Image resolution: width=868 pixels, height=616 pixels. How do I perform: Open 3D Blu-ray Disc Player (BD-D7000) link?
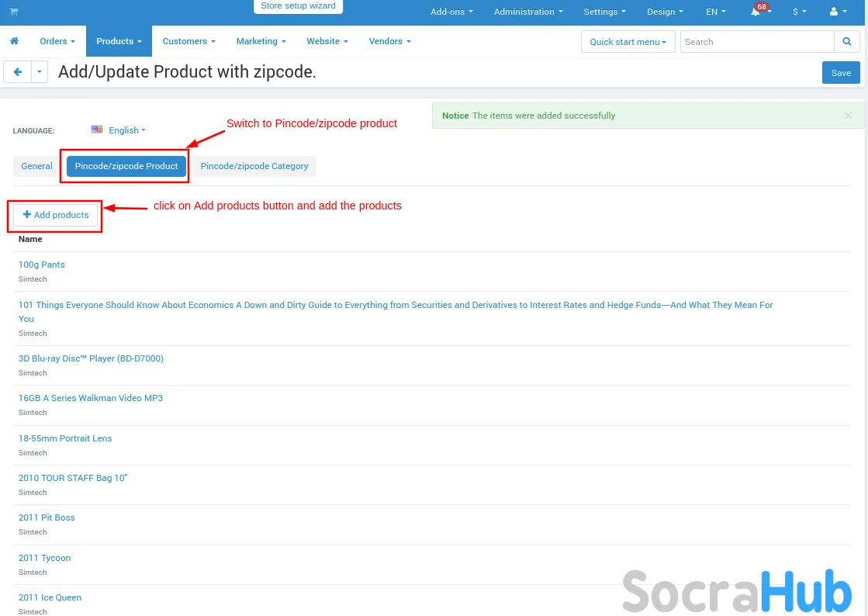(91, 358)
